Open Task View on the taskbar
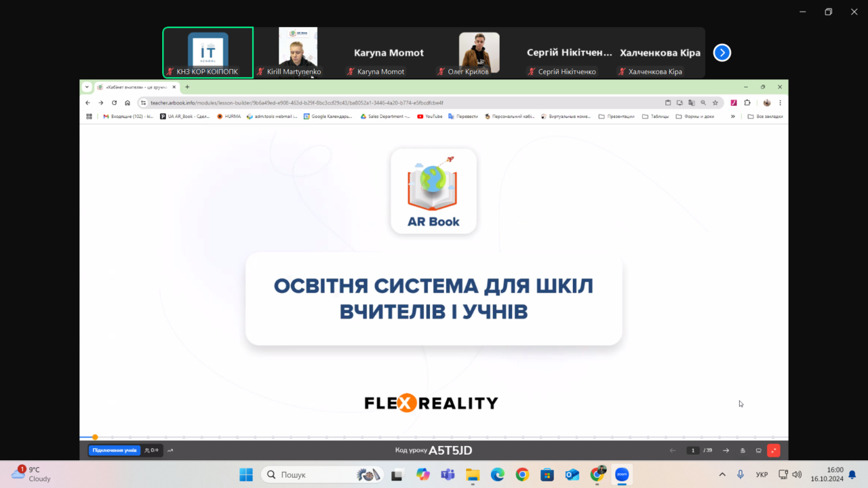868x488 pixels. 398,474
